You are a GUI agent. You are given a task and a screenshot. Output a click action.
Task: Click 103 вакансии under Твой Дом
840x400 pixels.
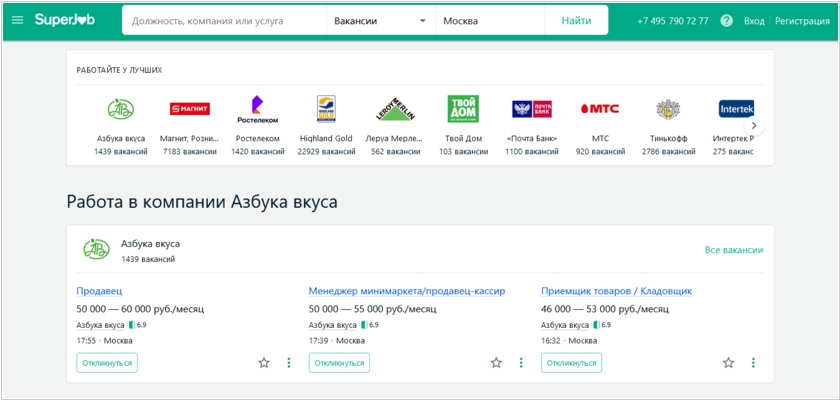tap(463, 152)
